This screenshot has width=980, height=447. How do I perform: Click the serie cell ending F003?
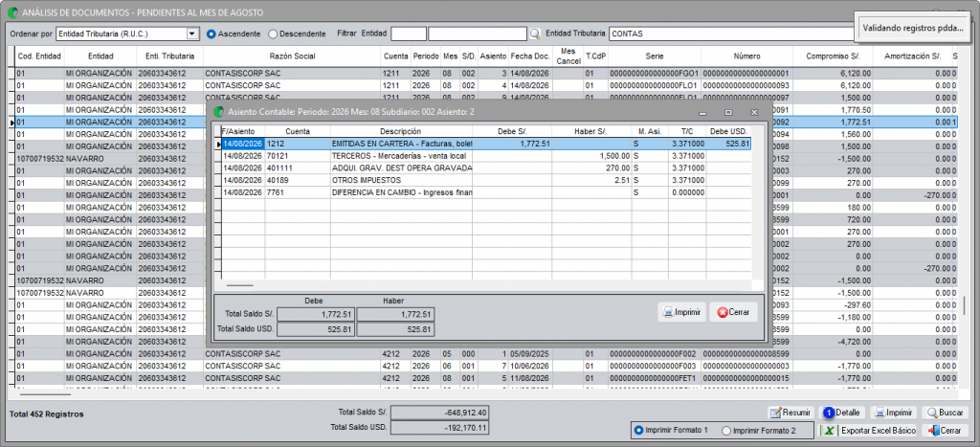click(654, 366)
